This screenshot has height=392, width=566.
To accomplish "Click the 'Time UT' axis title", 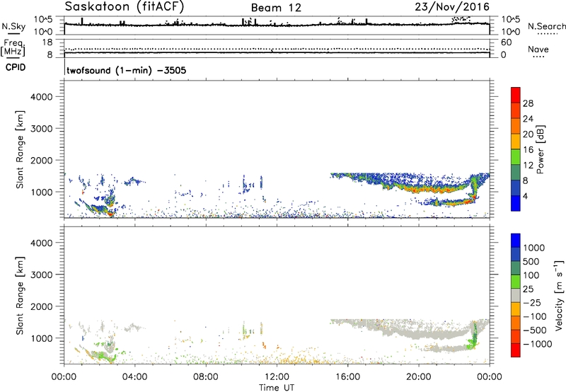I will pos(277,388).
